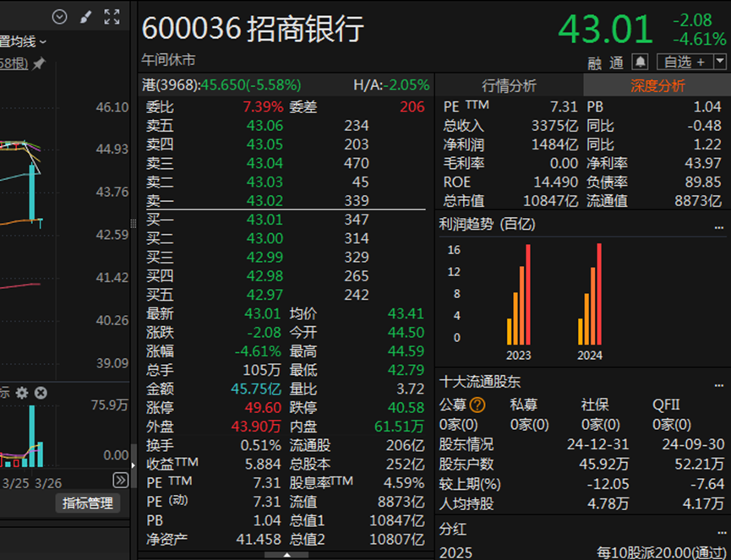Click the 卖一 price 43.02
The height and width of the screenshot is (560, 731).
click(265, 200)
